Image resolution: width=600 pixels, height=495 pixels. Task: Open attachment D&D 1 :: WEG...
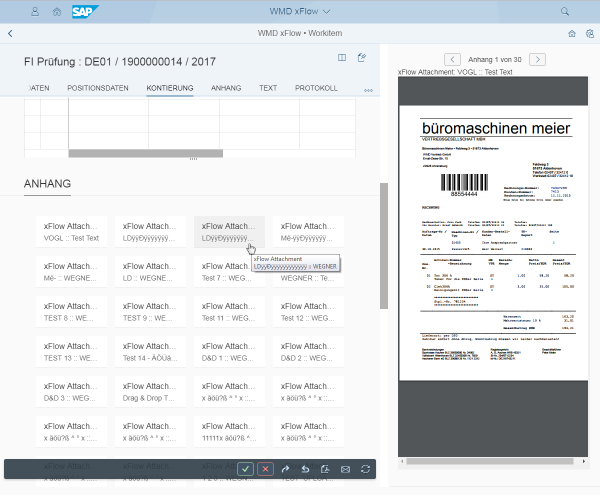pyautogui.click(x=229, y=352)
